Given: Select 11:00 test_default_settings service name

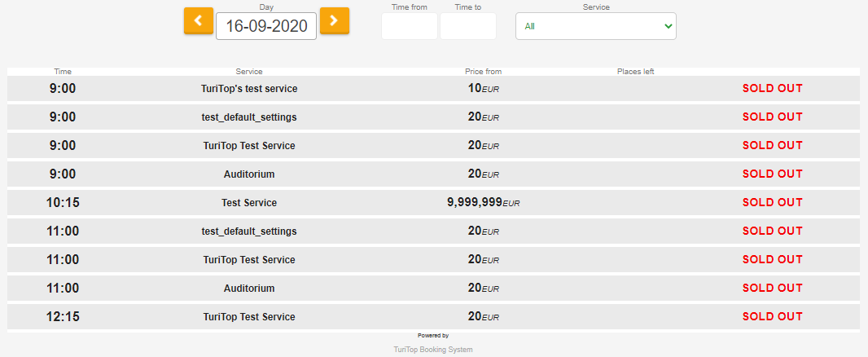Looking at the screenshot, I should 249,231.
